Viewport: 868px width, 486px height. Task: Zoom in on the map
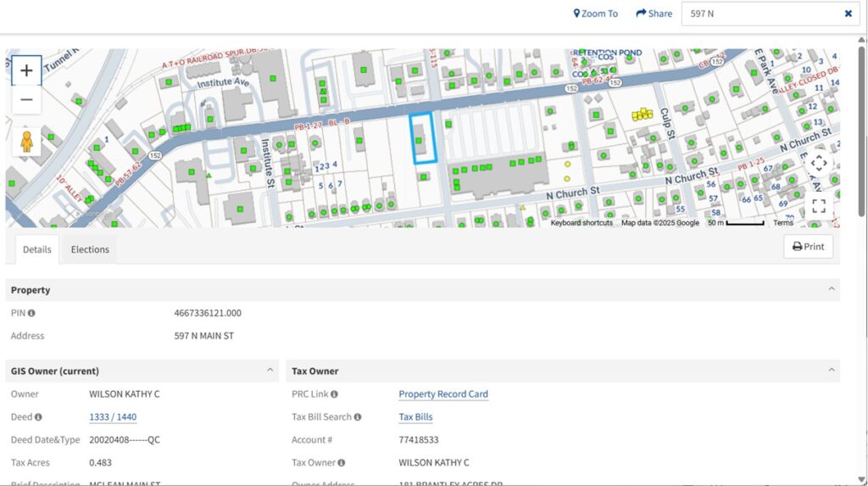26,70
